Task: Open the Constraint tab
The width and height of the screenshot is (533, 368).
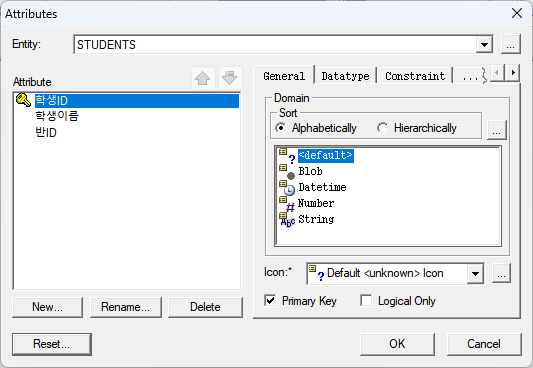Action: click(415, 76)
